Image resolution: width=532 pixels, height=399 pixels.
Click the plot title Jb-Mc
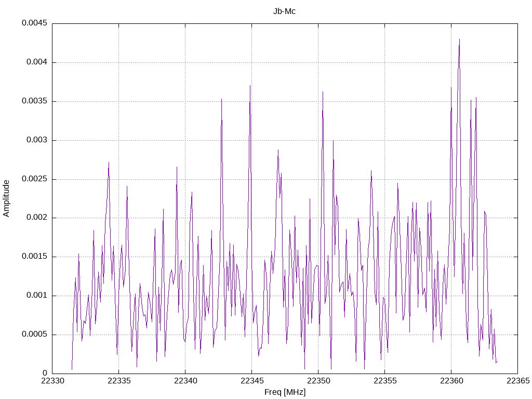[284, 11]
